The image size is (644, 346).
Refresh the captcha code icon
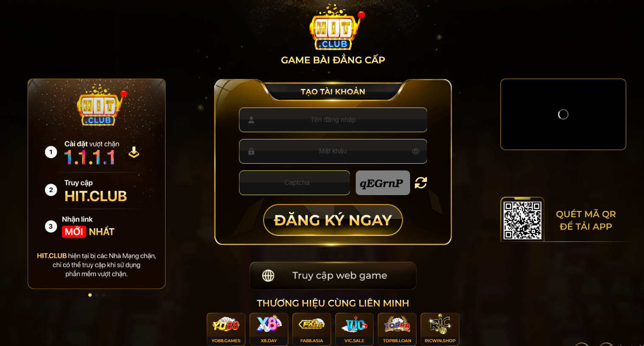coord(421,183)
